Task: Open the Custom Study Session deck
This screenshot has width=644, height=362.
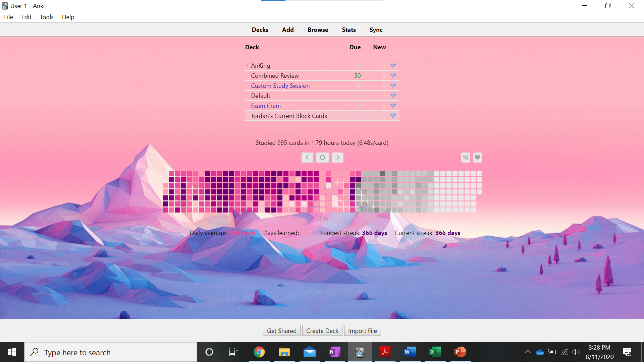Action: (x=280, y=86)
